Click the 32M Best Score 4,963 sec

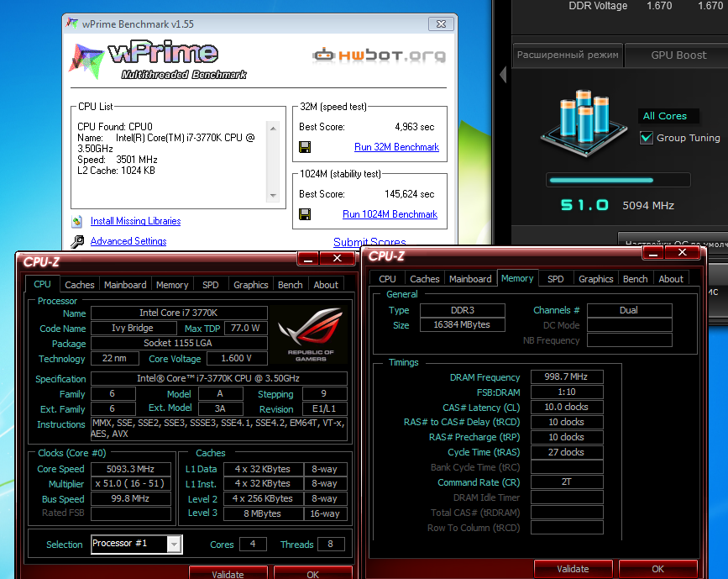[x=414, y=127]
